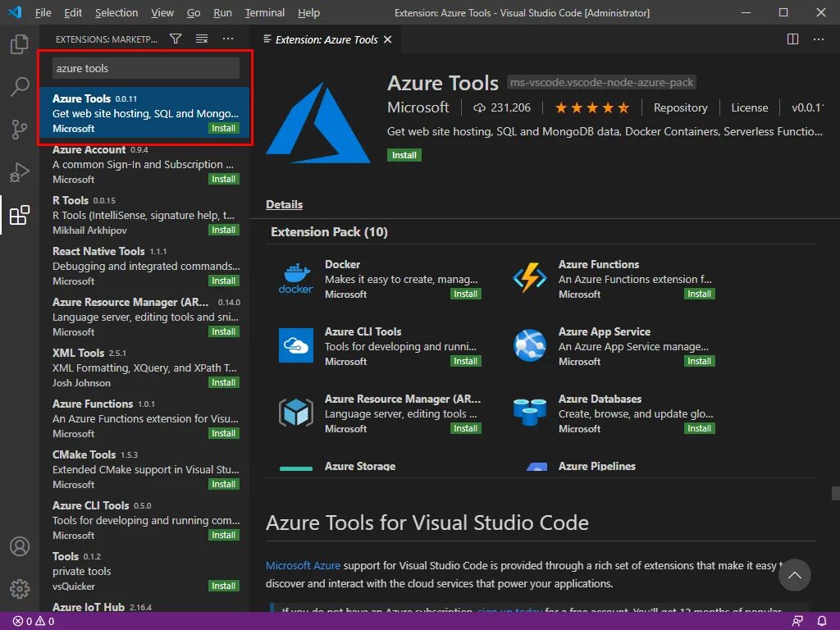Screen dimensions: 840x630
Task: Open editor more actions ellipsis
Action: (819, 39)
